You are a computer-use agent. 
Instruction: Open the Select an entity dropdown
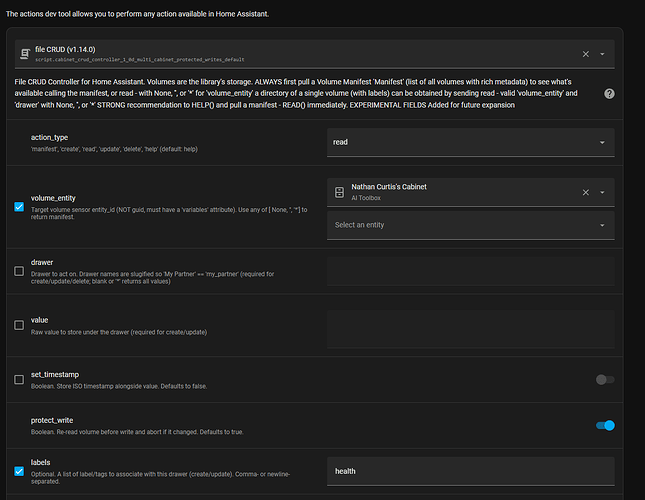(470, 225)
